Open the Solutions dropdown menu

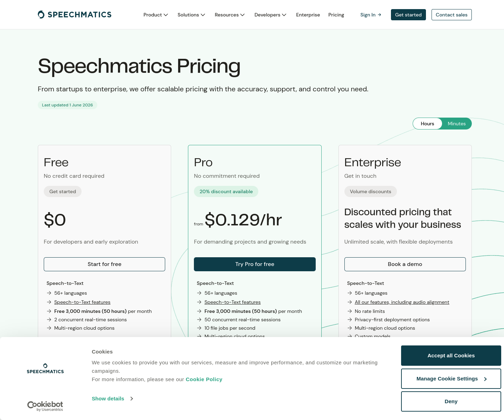click(x=191, y=15)
